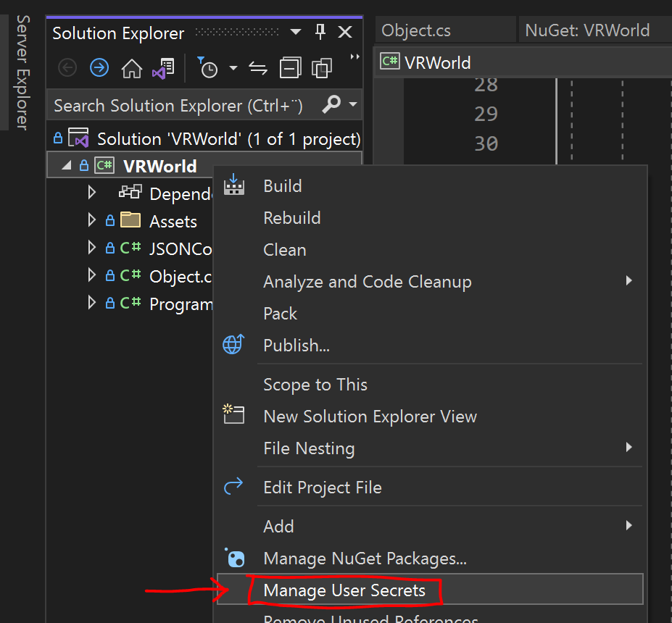Collapse All nodes in Solution Explorer
Screen dimensions: 672x623
[x=290, y=67]
